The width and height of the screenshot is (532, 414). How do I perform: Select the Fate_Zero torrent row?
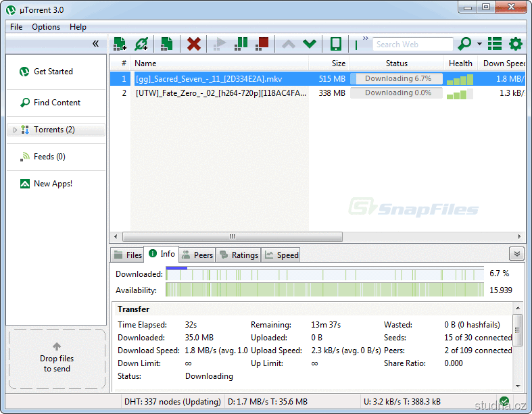pyautogui.click(x=220, y=93)
